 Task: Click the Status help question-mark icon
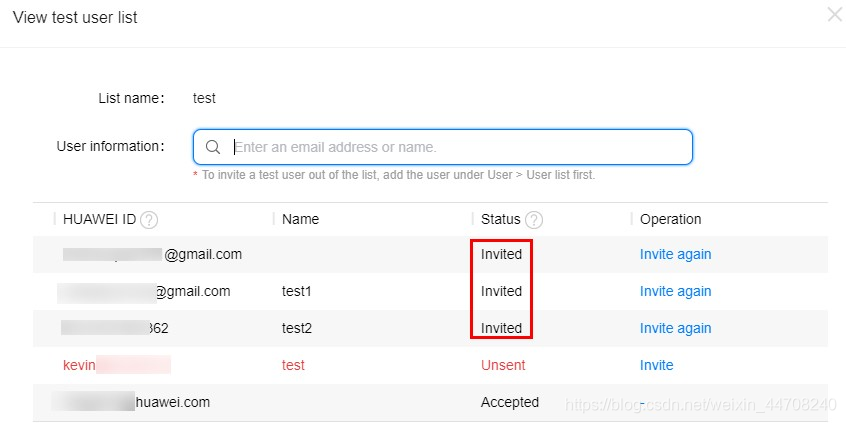coord(534,220)
